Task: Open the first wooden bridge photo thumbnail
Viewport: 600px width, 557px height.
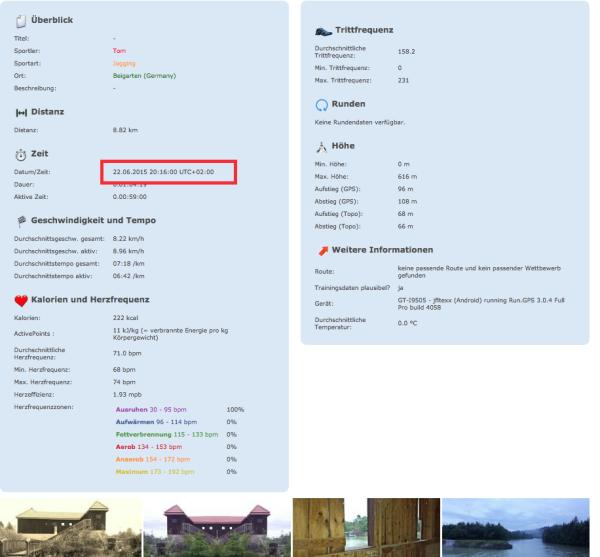Action: [66, 527]
